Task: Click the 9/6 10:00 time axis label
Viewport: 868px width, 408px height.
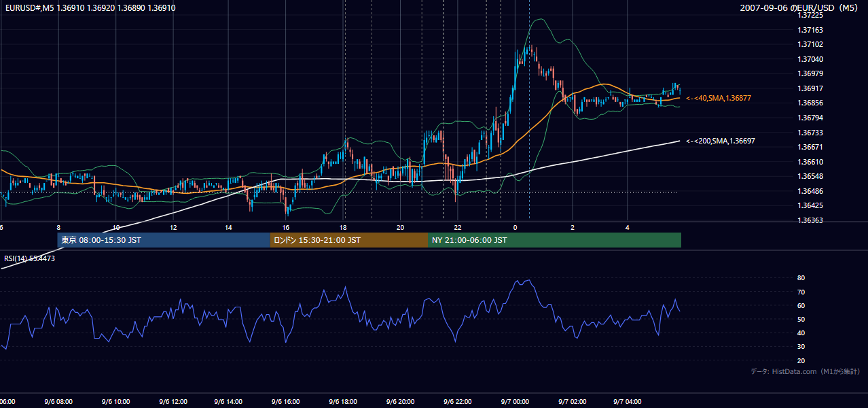Action: coord(115,402)
